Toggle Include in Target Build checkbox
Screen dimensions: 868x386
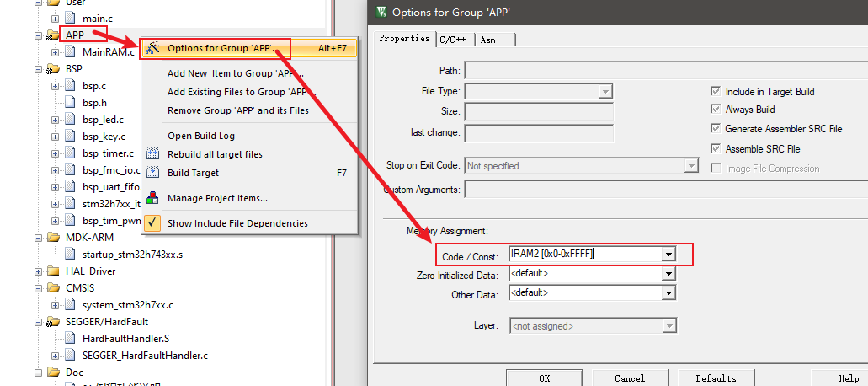click(716, 92)
